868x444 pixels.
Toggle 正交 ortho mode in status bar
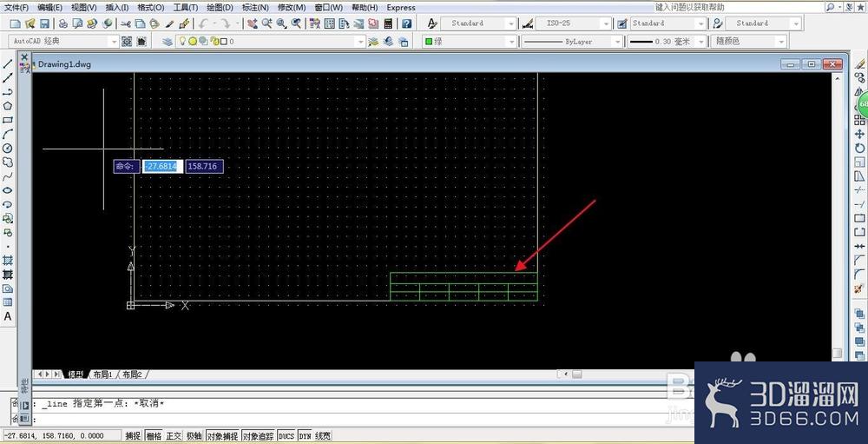tap(174, 436)
